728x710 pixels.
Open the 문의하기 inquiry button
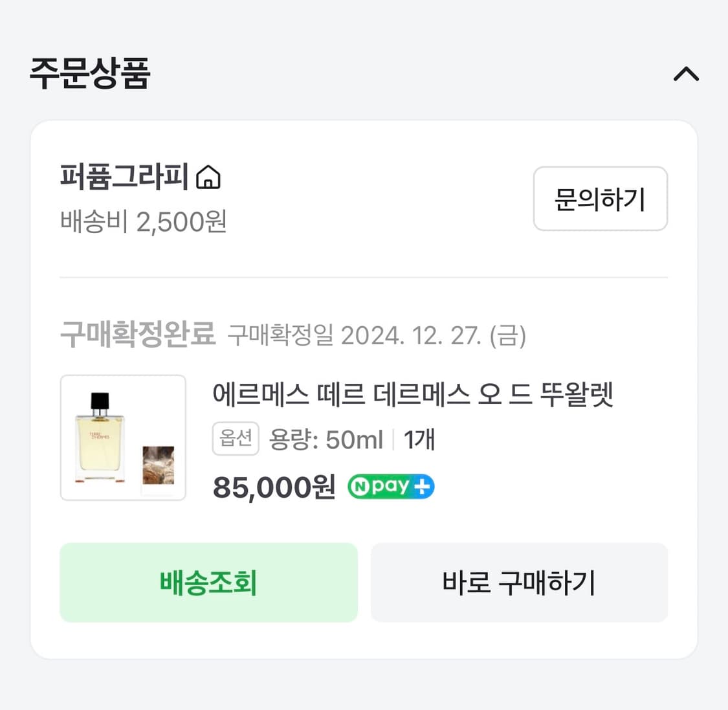[600, 199]
